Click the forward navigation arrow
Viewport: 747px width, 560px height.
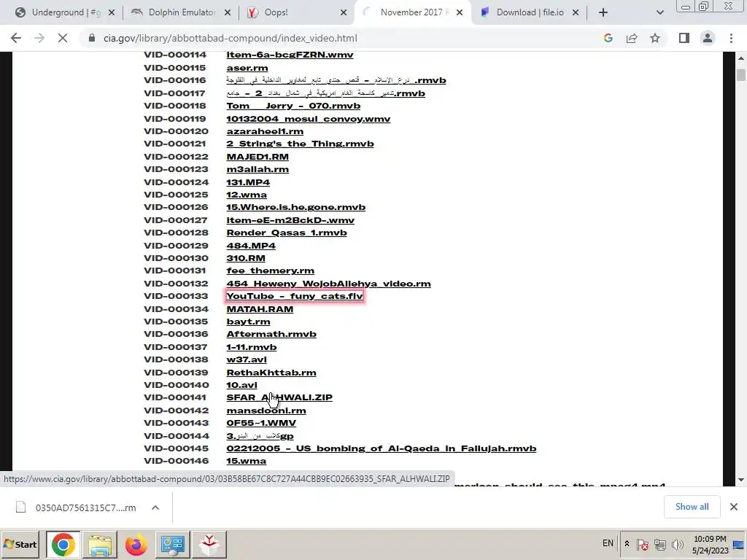[39, 38]
